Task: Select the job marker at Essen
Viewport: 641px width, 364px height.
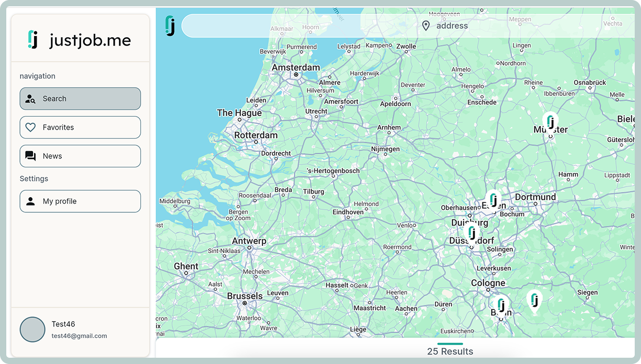Action: point(493,201)
